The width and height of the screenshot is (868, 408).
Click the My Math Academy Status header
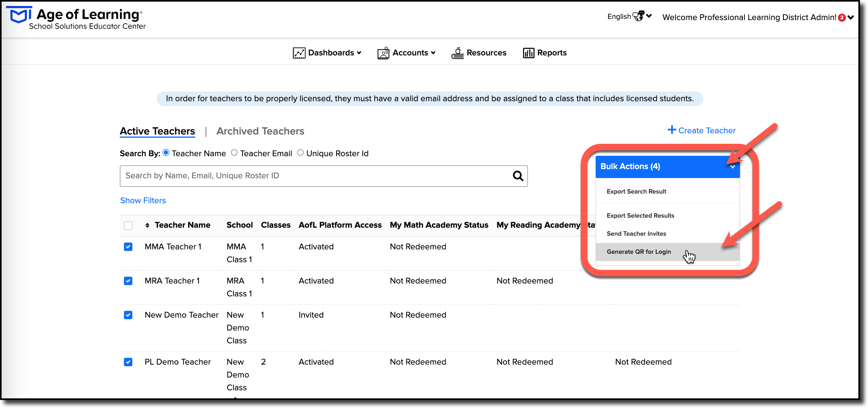[439, 225]
